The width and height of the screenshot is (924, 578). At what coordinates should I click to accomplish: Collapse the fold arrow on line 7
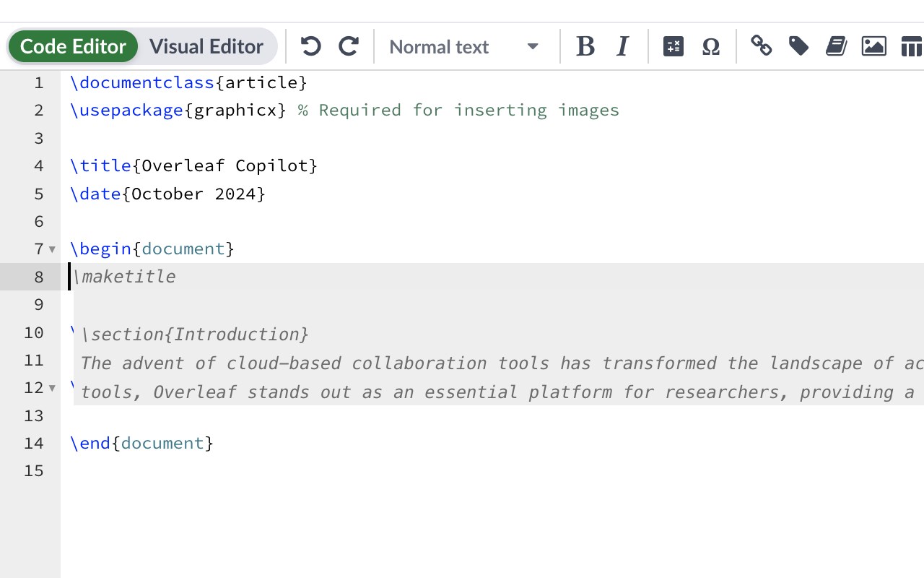pyautogui.click(x=52, y=249)
